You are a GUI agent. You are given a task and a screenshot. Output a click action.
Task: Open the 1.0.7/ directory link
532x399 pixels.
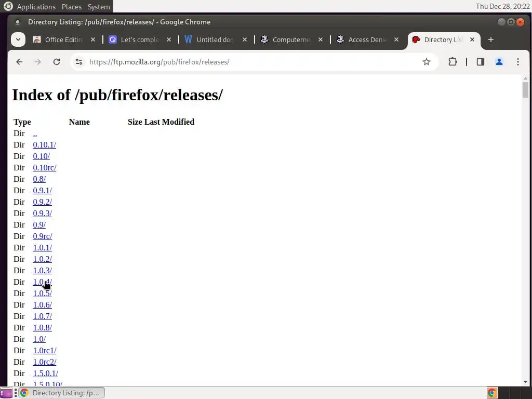[43, 316]
